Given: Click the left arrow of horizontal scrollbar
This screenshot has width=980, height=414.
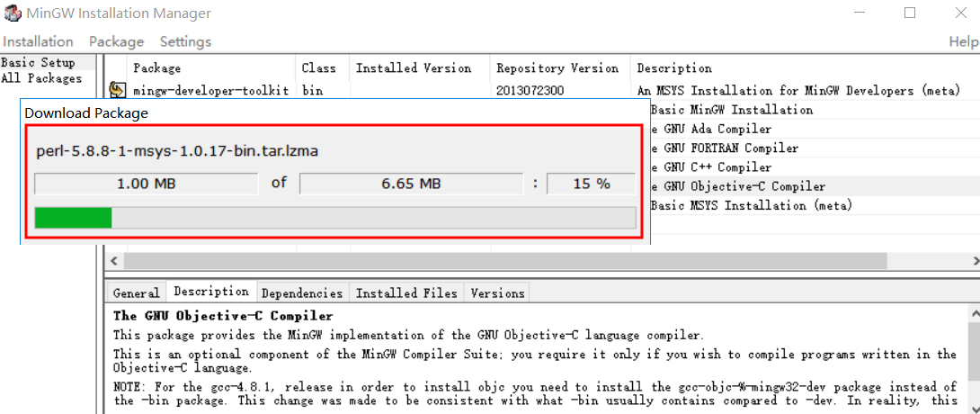Looking at the screenshot, I should tap(113, 260).
